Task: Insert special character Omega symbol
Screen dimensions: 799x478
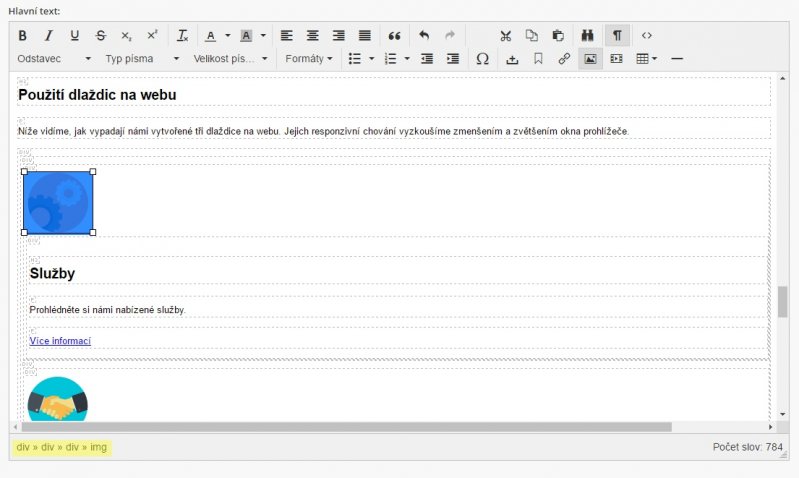Action: coord(482,59)
